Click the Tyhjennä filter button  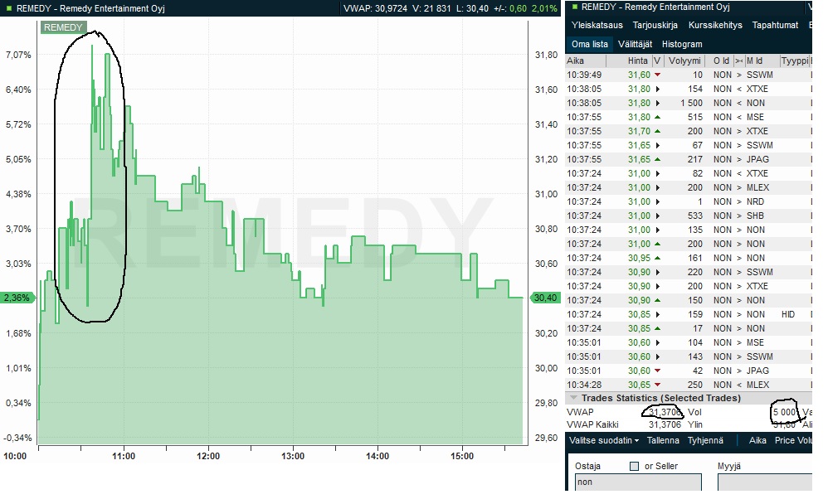[705, 440]
